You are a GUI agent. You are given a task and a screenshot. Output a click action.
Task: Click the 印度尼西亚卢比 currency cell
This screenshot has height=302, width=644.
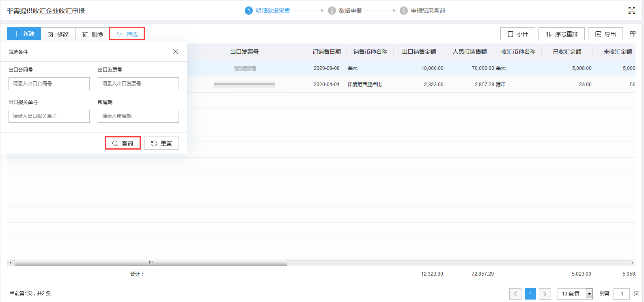point(365,85)
